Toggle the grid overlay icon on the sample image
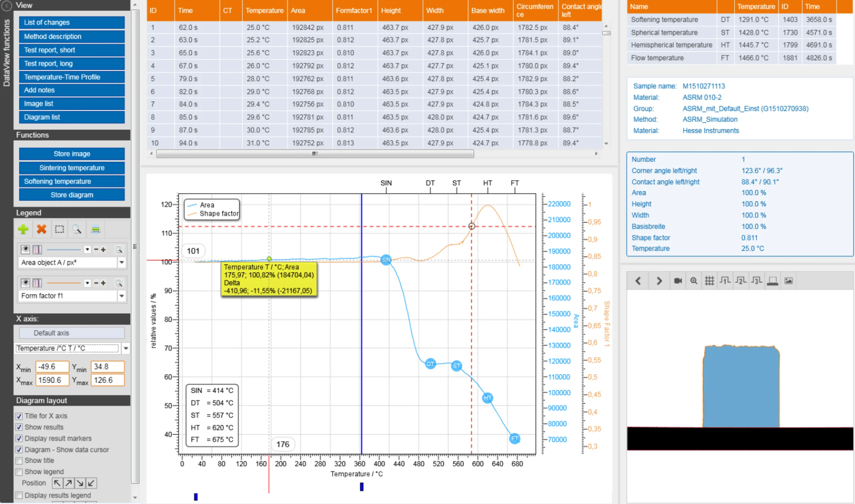This screenshot has width=855, height=504. 710,281
